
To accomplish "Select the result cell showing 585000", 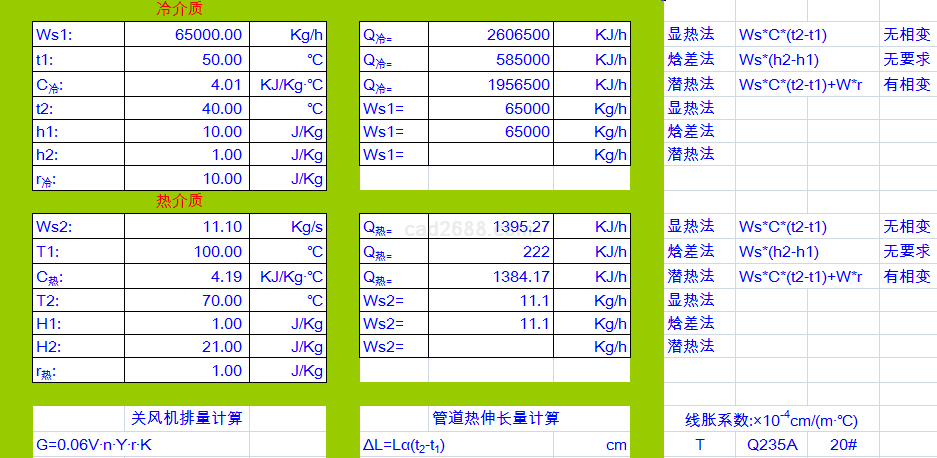I will 491,60.
